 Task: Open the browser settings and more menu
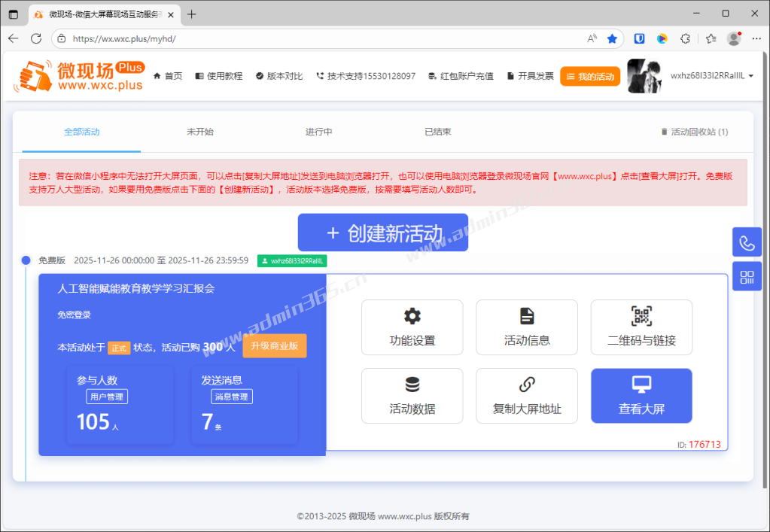[756, 38]
